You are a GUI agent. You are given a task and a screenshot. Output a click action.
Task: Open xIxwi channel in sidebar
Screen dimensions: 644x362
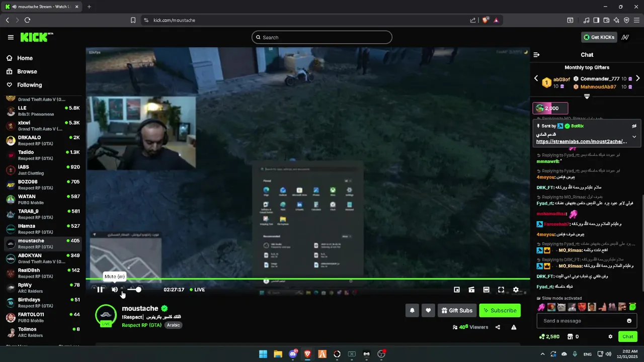(43, 126)
